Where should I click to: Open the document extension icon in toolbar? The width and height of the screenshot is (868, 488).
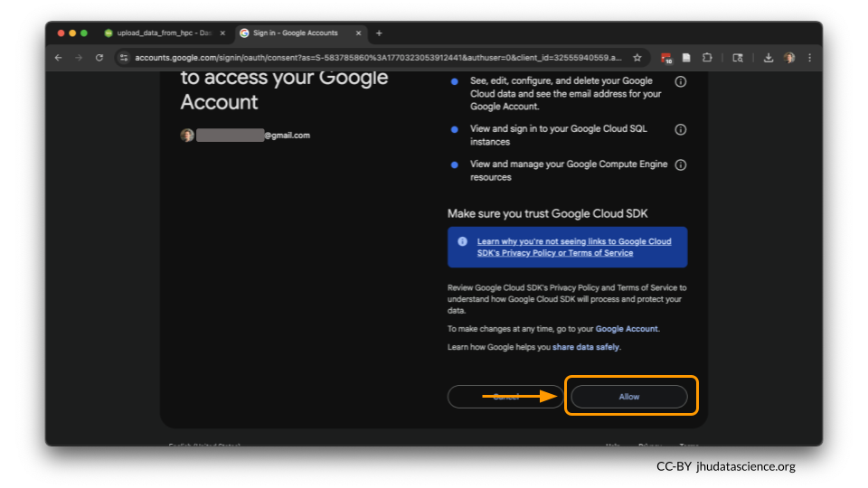(x=686, y=58)
